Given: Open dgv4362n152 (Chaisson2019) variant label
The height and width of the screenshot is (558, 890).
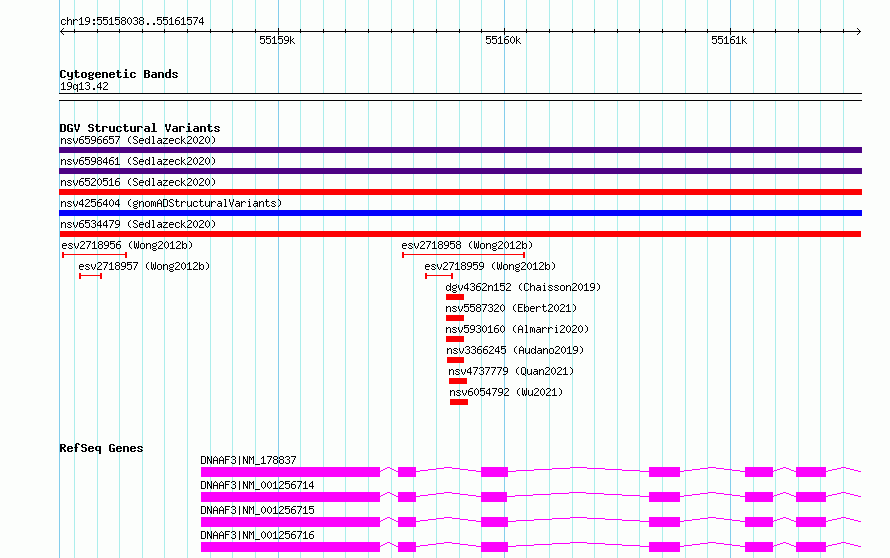Looking at the screenshot, I should pos(523,287).
